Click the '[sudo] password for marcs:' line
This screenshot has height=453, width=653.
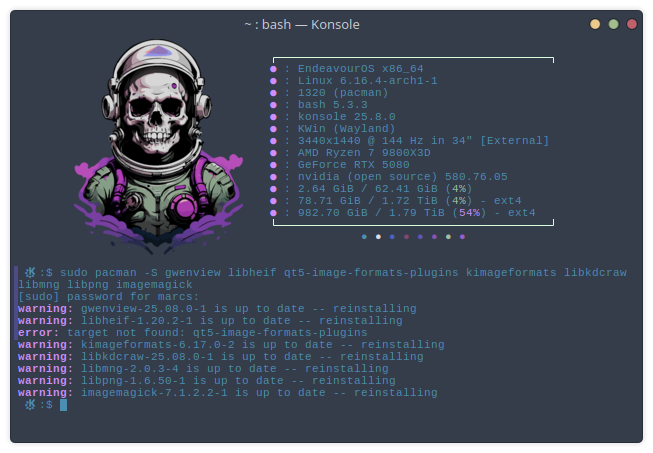(x=109, y=297)
